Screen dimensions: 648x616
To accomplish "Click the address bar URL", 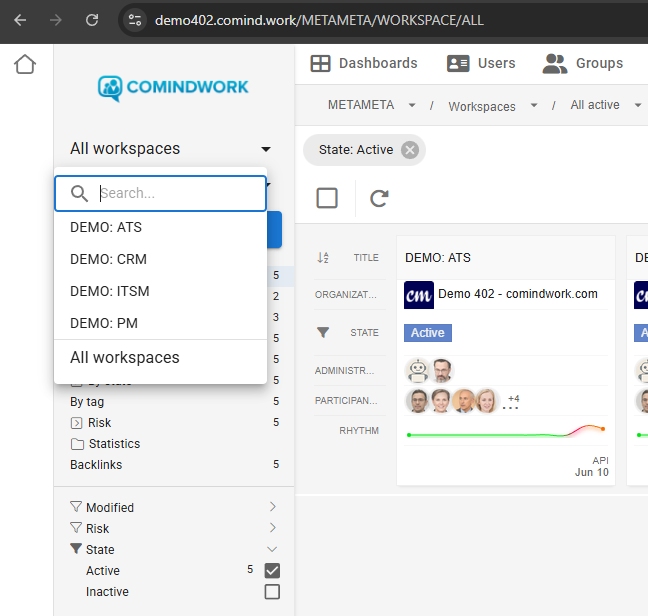I will pyautogui.click(x=319, y=20).
